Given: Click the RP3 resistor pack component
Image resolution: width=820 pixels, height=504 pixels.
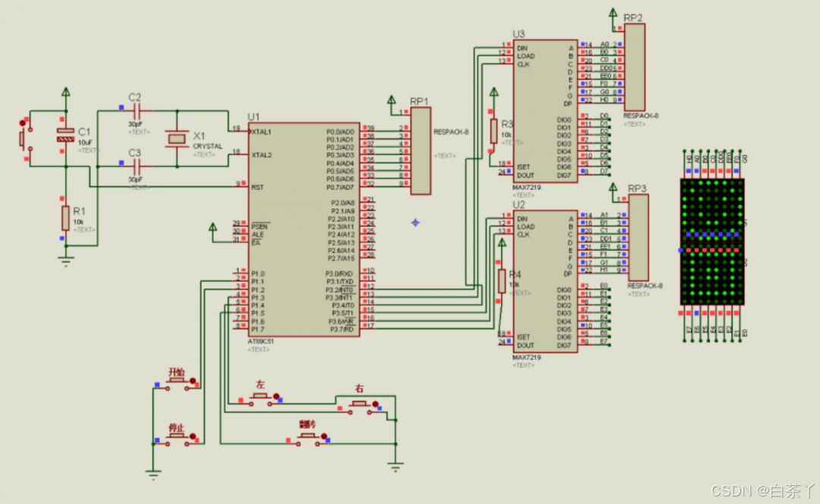Looking at the screenshot, I should click(x=638, y=238).
